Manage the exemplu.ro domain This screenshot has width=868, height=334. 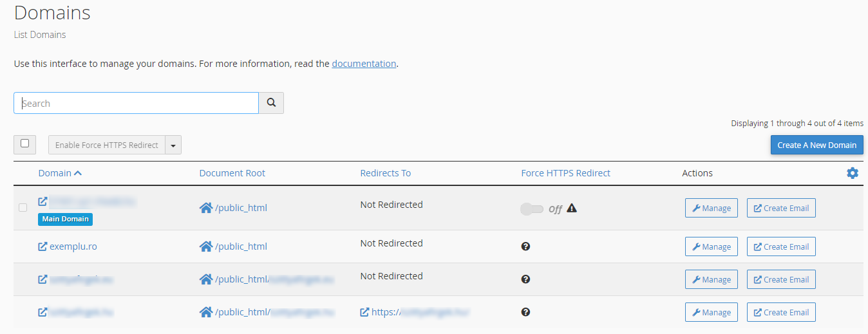(x=712, y=246)
